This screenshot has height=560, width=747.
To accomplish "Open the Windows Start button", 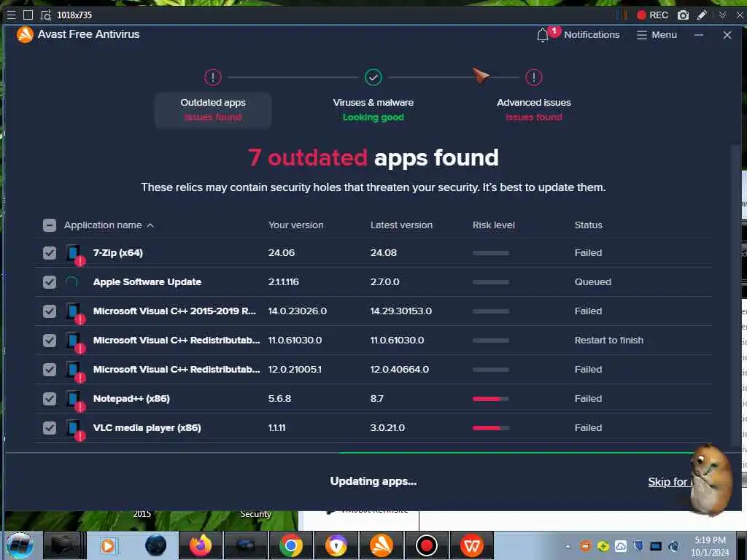I will [19, 545].
